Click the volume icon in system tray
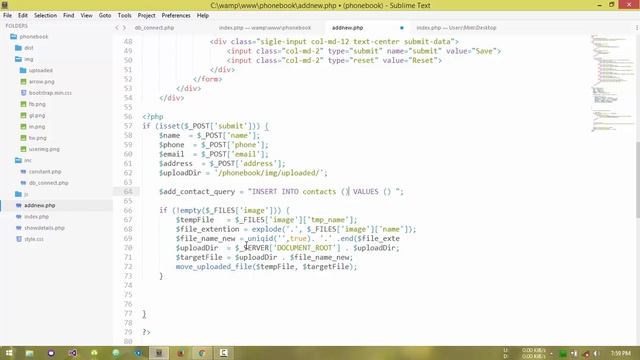Viewport: 640px width, 360px height. click(596, 353)
